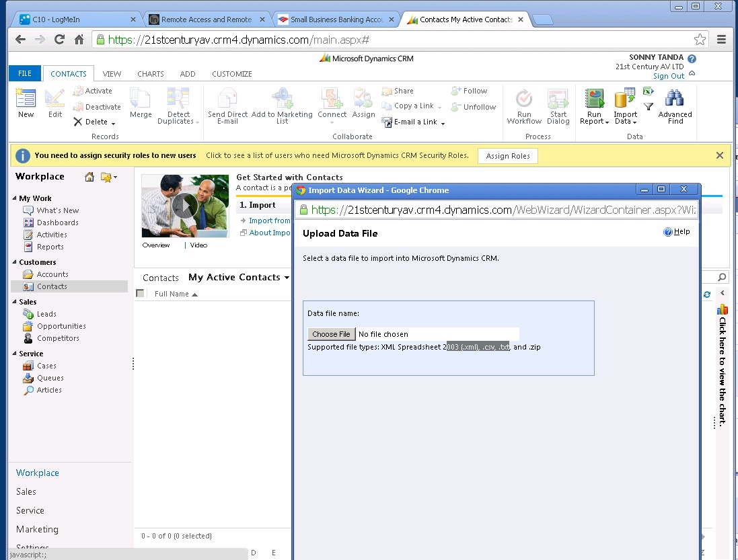Click the Start Dialog icon
This screenshot has width=738, height=560.
[x=558, y=99]
